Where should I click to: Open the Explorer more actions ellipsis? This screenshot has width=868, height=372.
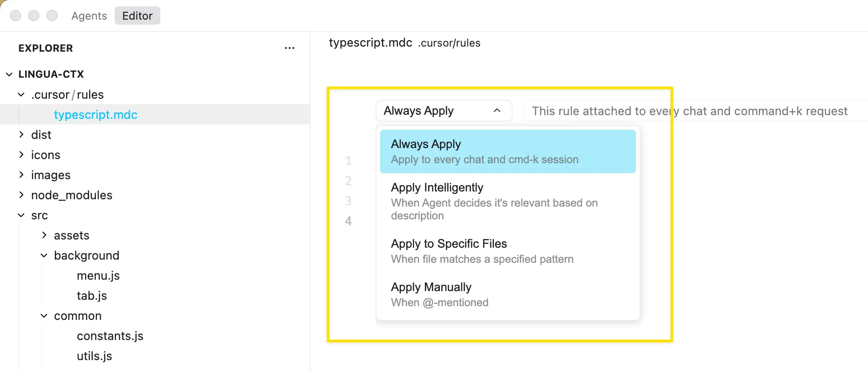[289, 48]
